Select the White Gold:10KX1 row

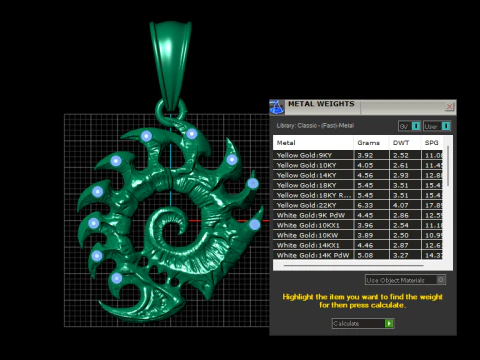point(358,225)
